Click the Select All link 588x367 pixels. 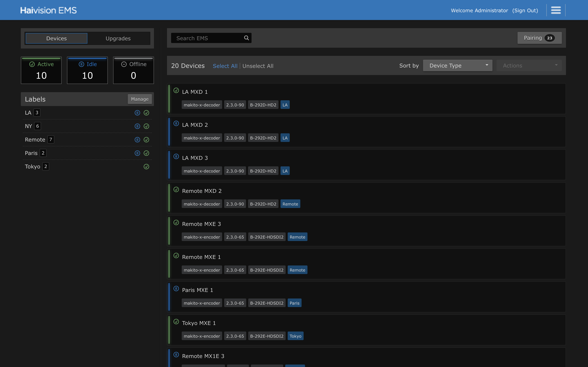click(225, 66)
